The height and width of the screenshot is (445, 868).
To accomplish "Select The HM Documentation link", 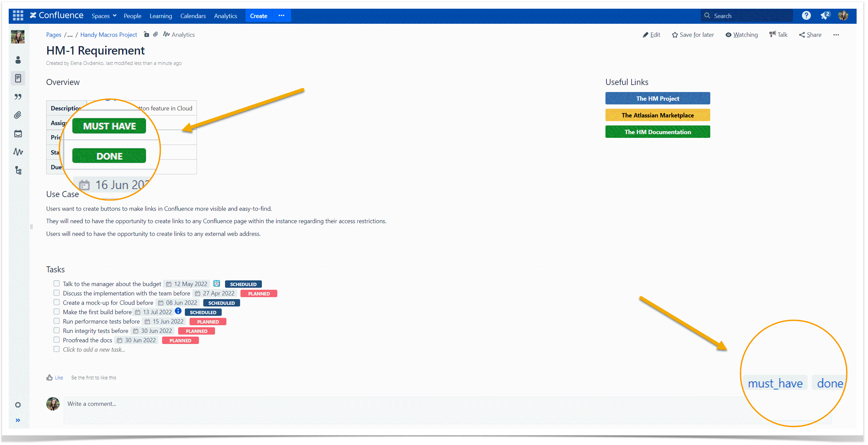I will [658, 132].
